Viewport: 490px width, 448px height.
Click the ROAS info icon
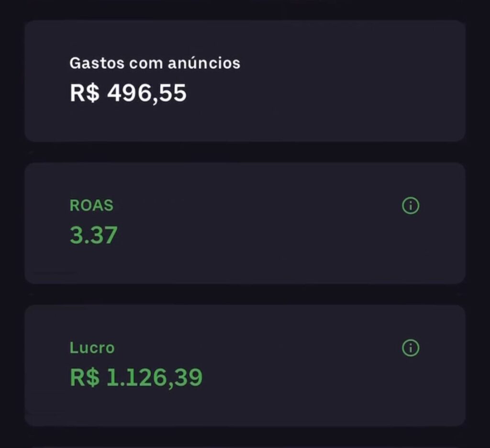tap(411, 206)
